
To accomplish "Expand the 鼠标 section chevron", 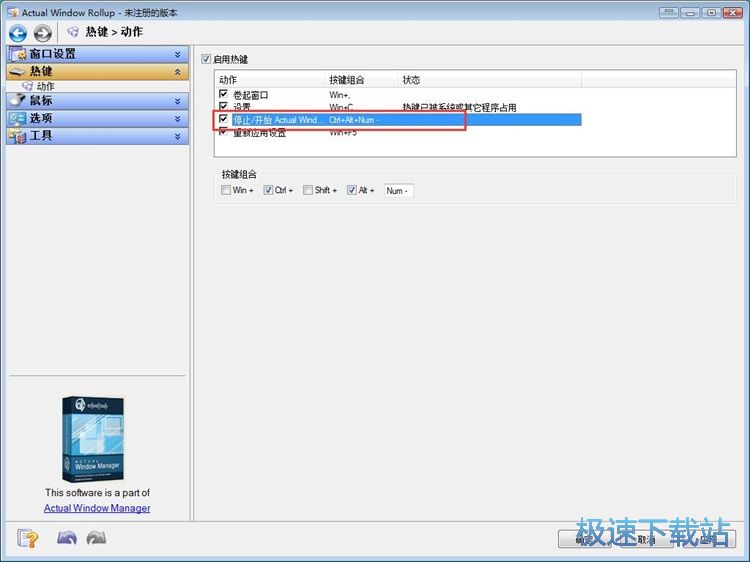I will (x=177, y=101).
